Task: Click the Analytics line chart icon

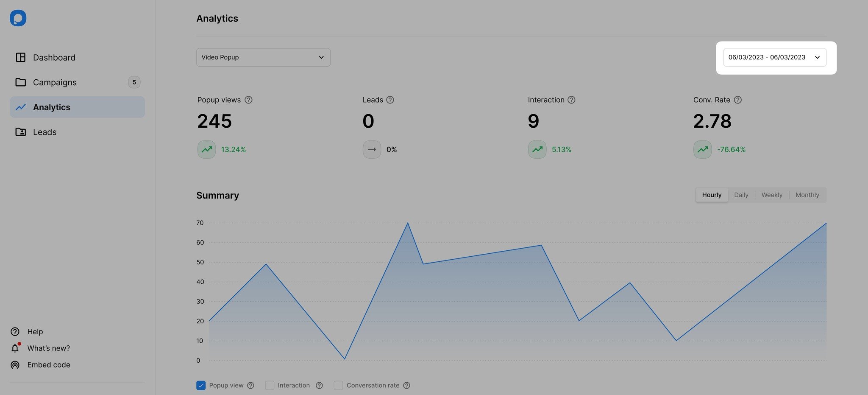Action: (x=20, y=107)
